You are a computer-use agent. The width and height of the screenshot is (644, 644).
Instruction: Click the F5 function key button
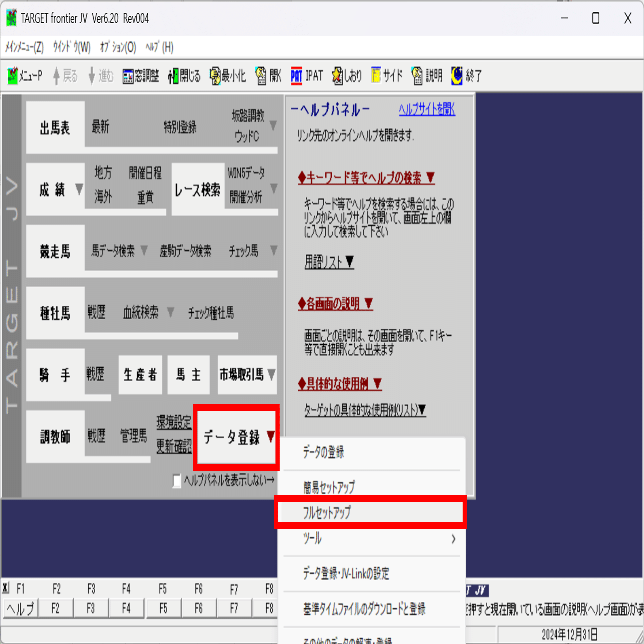pyautogui.click(x=163, y=609)
